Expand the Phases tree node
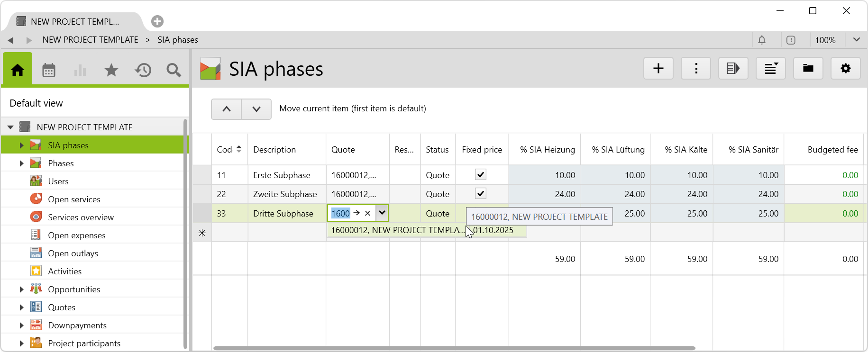Image resolution: width=868 pixels, height=352 pixels. coord(21,163)
